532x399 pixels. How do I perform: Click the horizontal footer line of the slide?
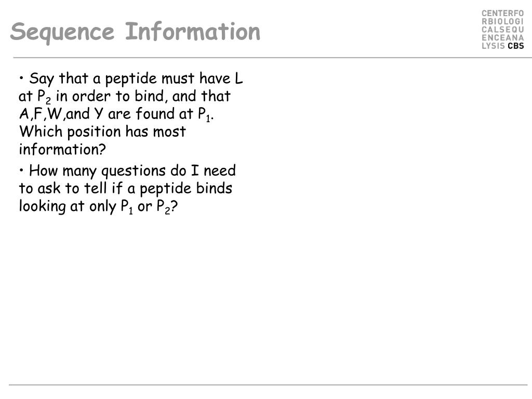268,385
